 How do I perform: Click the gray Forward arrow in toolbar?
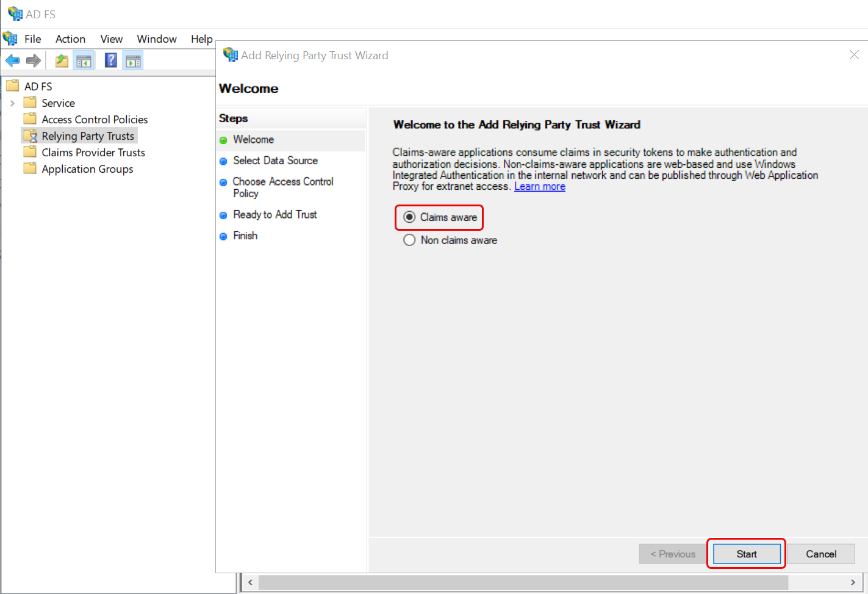[x=34, y=60]
